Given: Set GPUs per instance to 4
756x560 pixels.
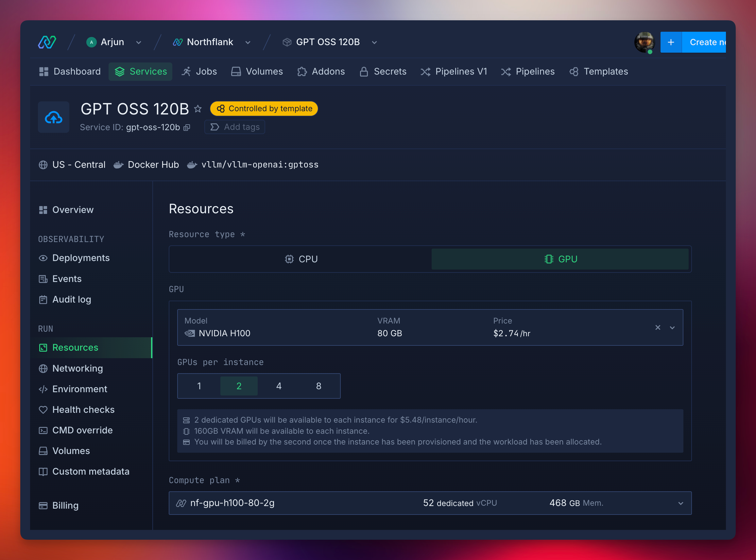Looking at the screenshot, I should (279, 386).
